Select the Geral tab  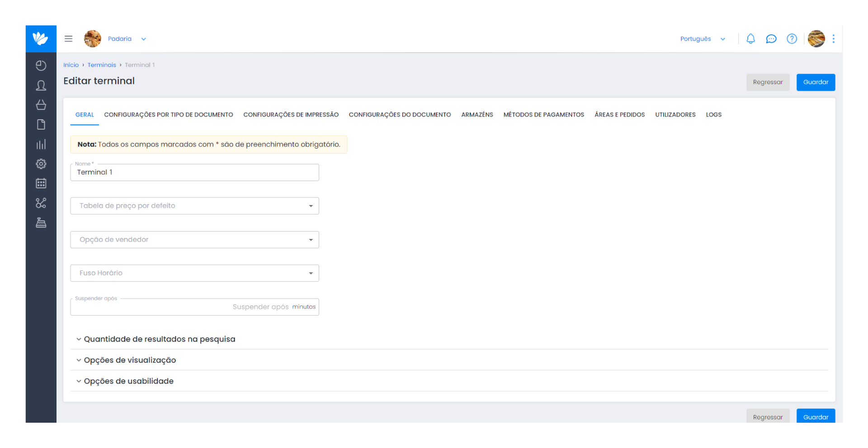click(x=85, y=115)
